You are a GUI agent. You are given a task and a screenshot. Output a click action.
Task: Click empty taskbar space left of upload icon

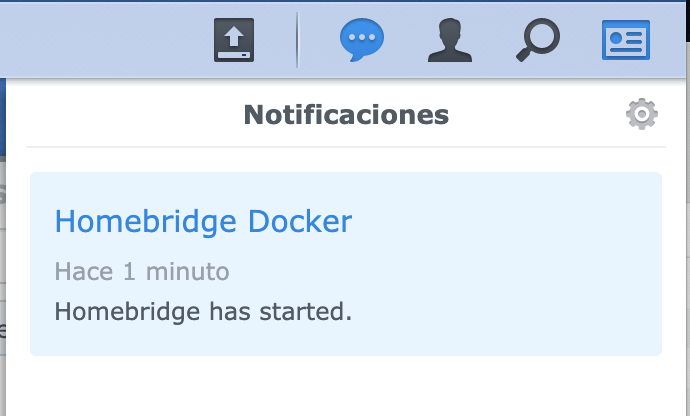coord(100,40)
